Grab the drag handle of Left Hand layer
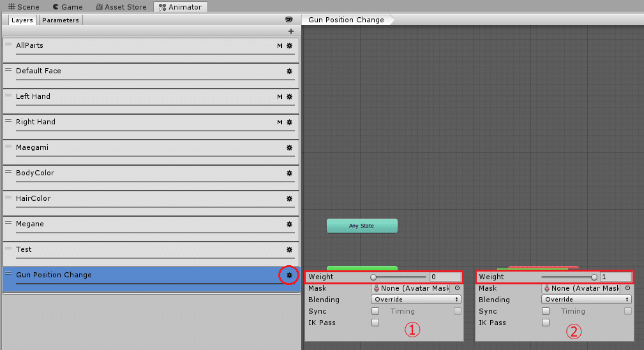The width and height of the screenshot is (644, 350). (8, 95)
